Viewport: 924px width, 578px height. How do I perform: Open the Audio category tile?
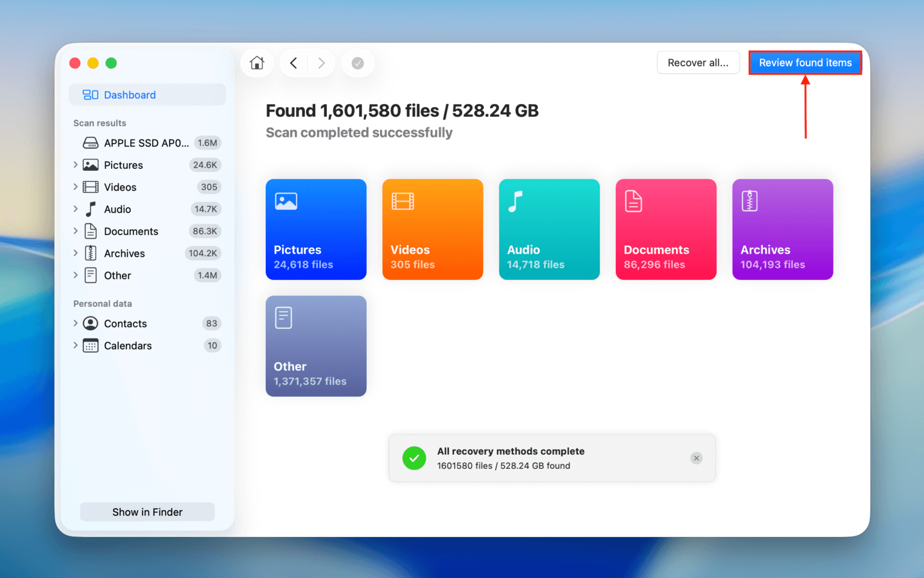[x=549, y=229]
